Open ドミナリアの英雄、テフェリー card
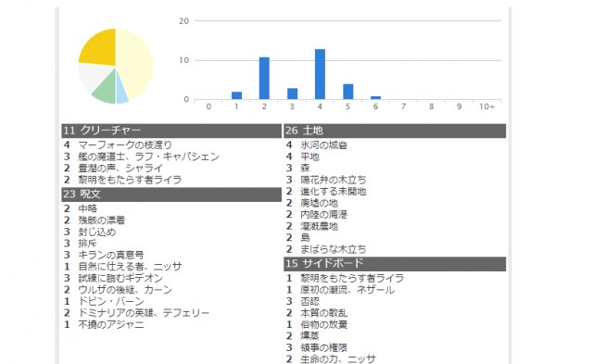593x364 pixels. tap(144, 313)
